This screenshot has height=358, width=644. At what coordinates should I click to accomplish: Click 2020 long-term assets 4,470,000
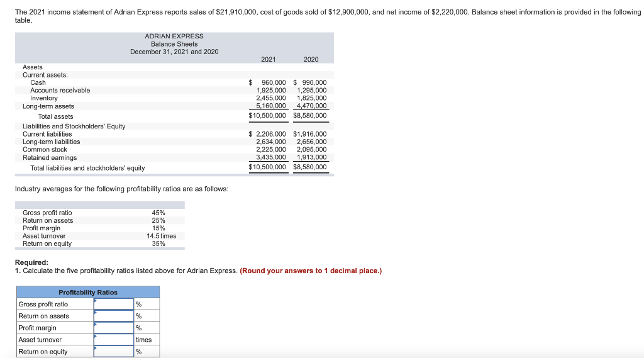pos(312,106)
